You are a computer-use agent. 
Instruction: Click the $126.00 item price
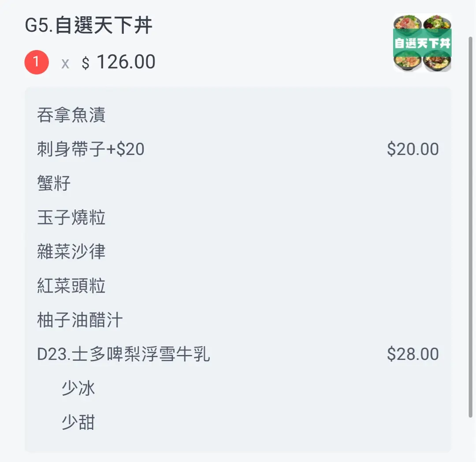coord(126,62)
